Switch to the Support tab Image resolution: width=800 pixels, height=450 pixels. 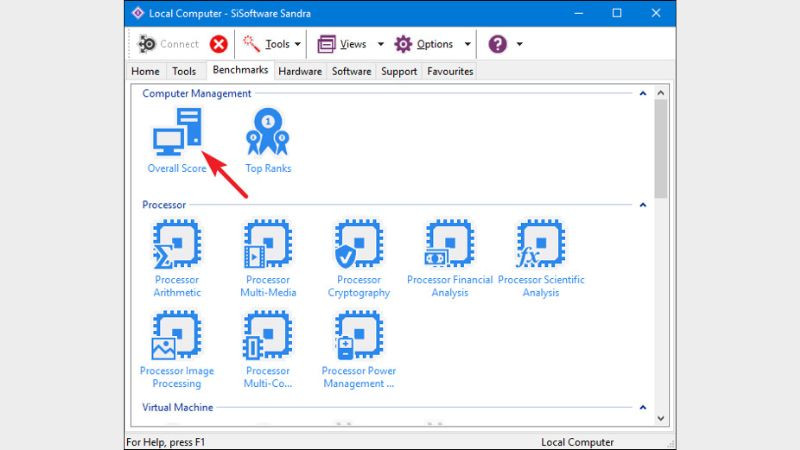pyautogui.click(x=399, y=71)
